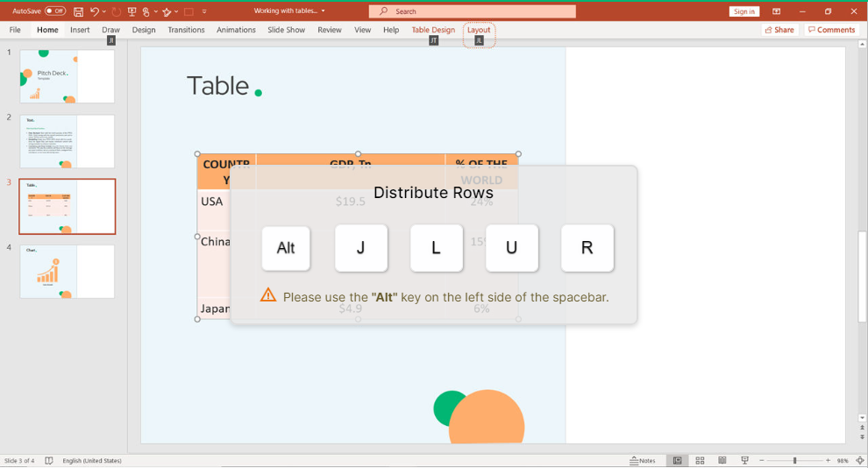Click the R key tile in overlay
Viewport: 868px width, 468px height.
tap(587, 248)
